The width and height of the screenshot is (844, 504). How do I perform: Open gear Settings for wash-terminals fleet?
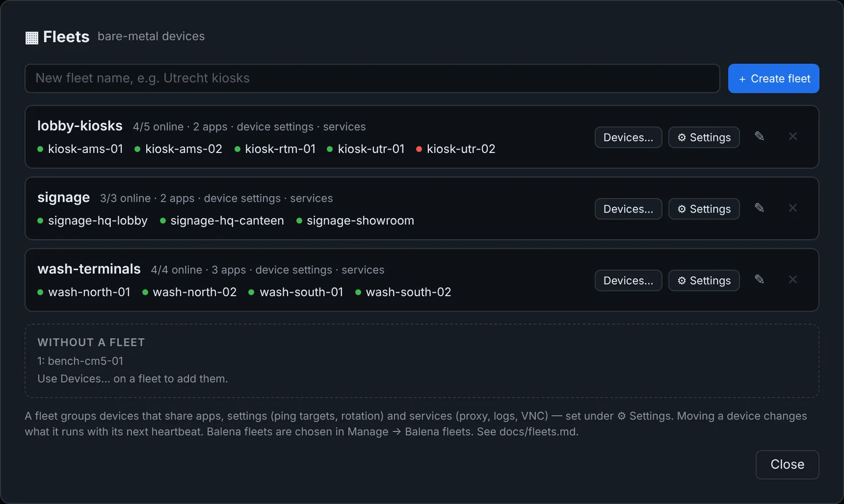click(x=704, y=281)
